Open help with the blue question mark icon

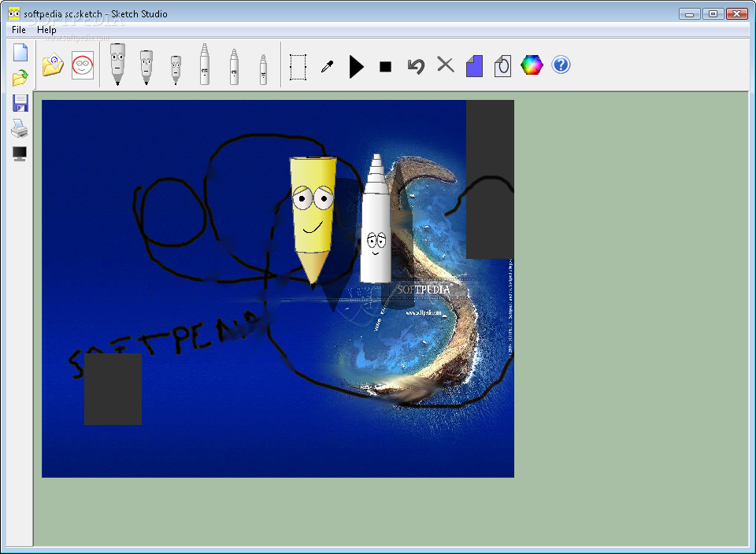tap(561, 65)
